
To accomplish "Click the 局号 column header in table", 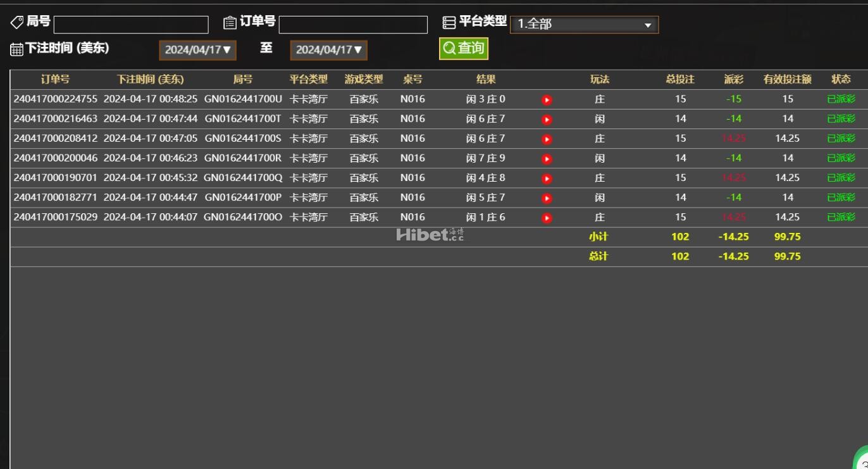I will 243,79.
